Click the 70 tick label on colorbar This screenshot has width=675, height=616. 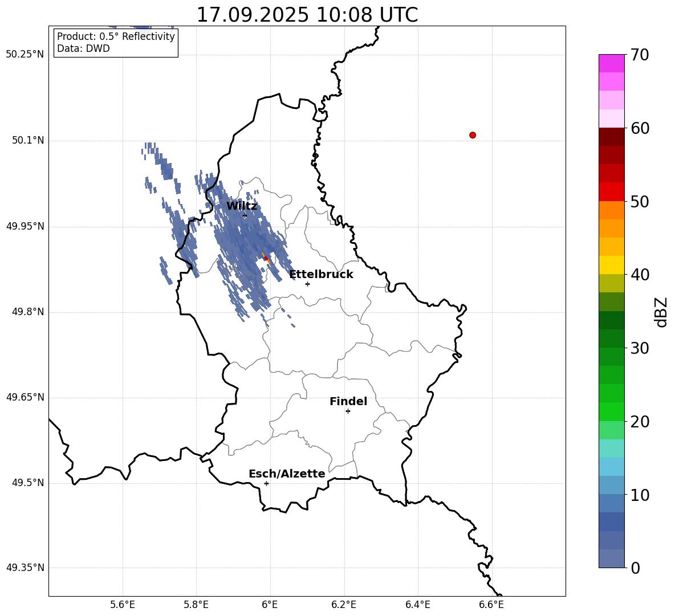point(640,55)
